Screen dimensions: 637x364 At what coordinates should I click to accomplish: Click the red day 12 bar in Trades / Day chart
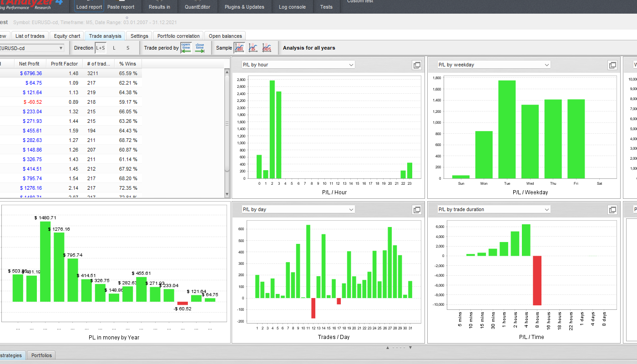click(x=313, y=308)
